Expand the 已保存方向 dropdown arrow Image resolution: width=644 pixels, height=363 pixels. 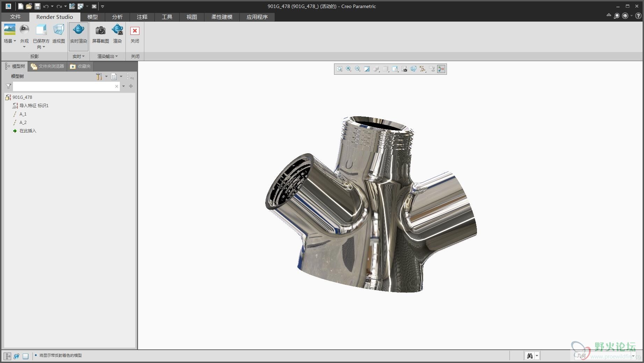coord(44,47)
